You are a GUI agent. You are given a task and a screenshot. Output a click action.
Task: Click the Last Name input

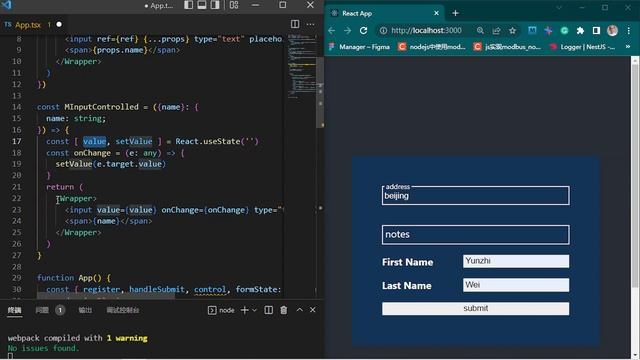click(516, 285)
